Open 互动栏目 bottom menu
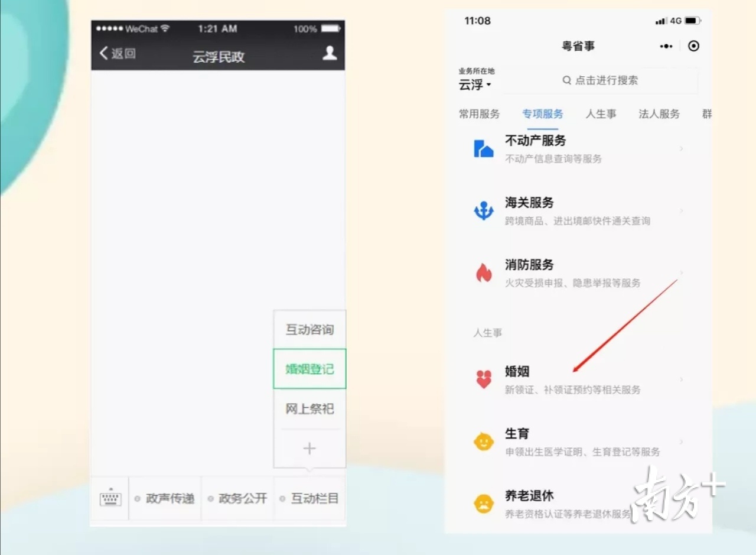 click(309, 499)
